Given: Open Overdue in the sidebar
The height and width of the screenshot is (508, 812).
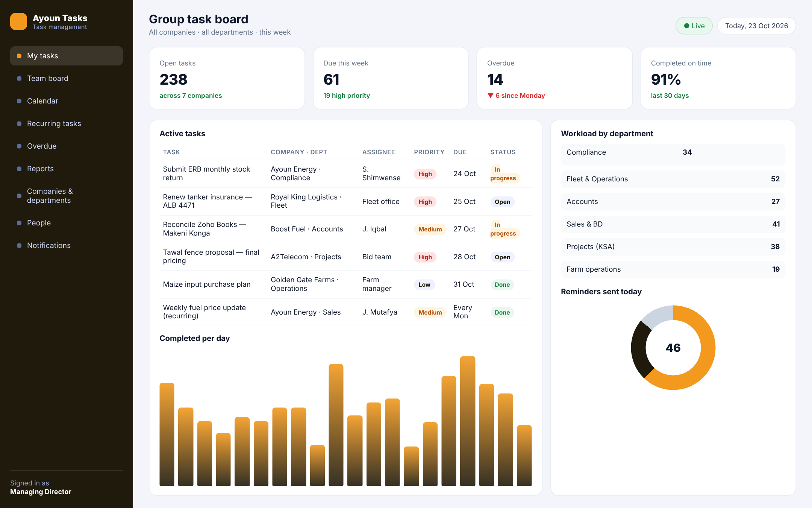Looking at the screenshot, I should click(67, 146).
